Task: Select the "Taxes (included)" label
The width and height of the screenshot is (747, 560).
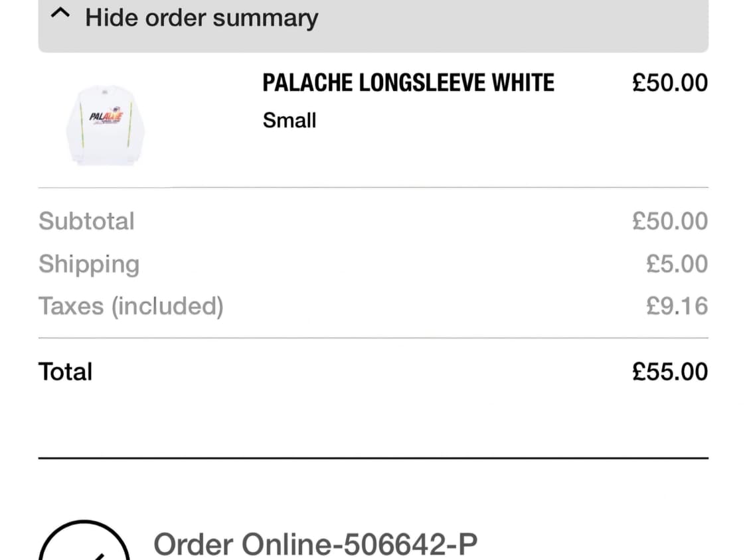Action: (131, 306)
